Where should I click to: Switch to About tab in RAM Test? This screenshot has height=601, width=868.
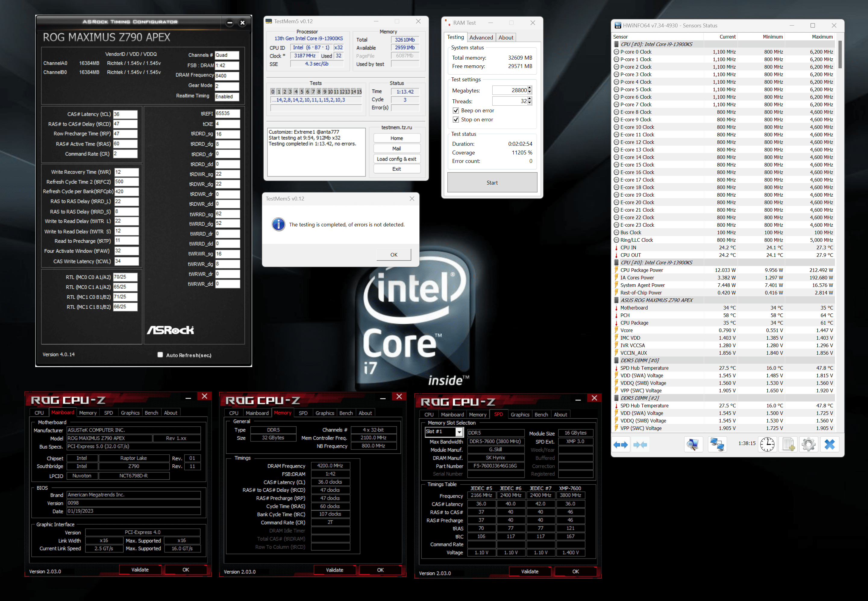tap(506, 38)
